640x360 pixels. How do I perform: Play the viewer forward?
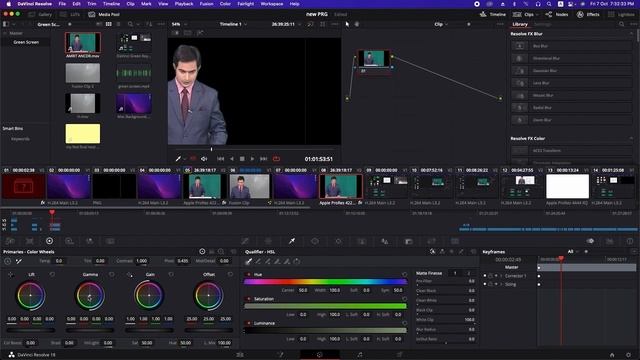tap(252, 159)
